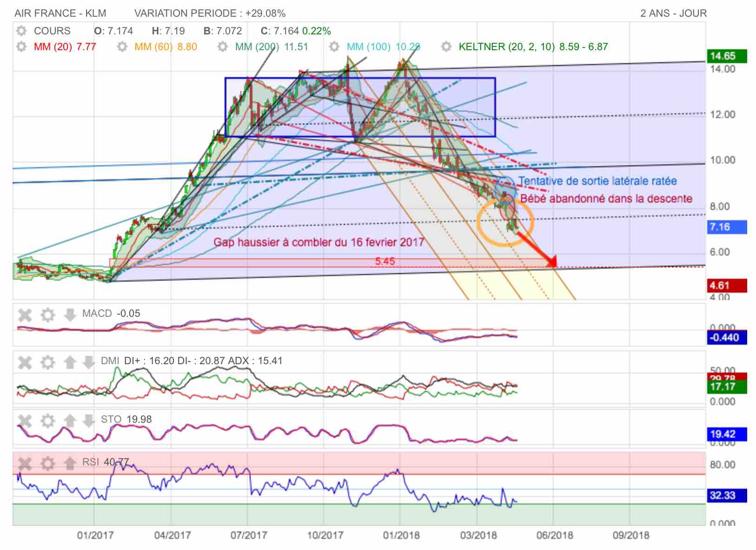Click the MM (60) 8.80 label
756x550 pixels.
pos(166,47)
